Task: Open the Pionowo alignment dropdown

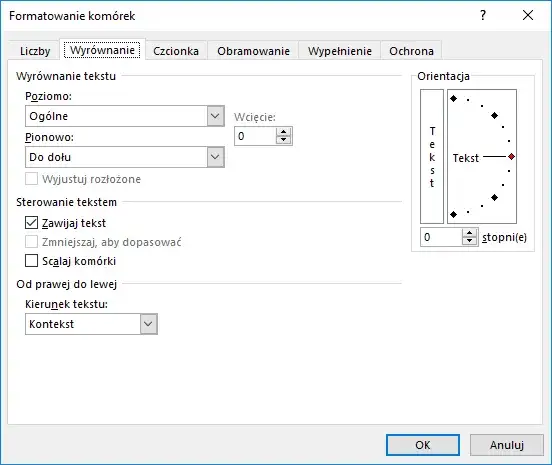Action: pos(125,157)
